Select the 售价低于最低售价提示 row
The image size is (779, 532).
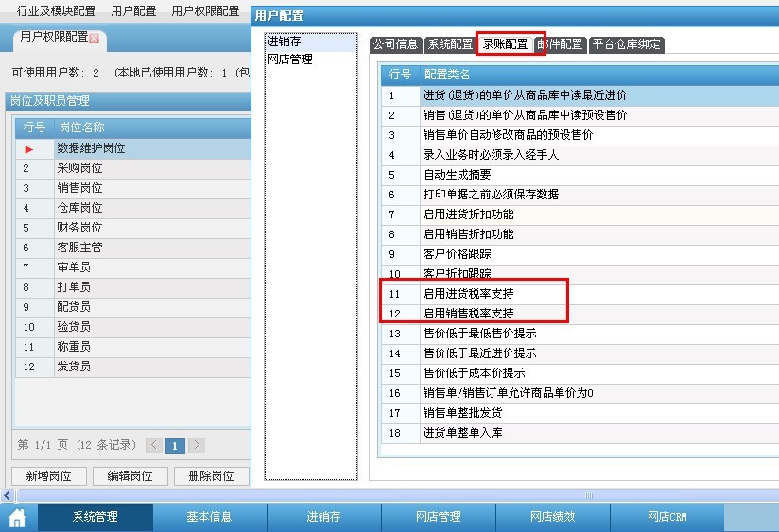pos(580,335)
